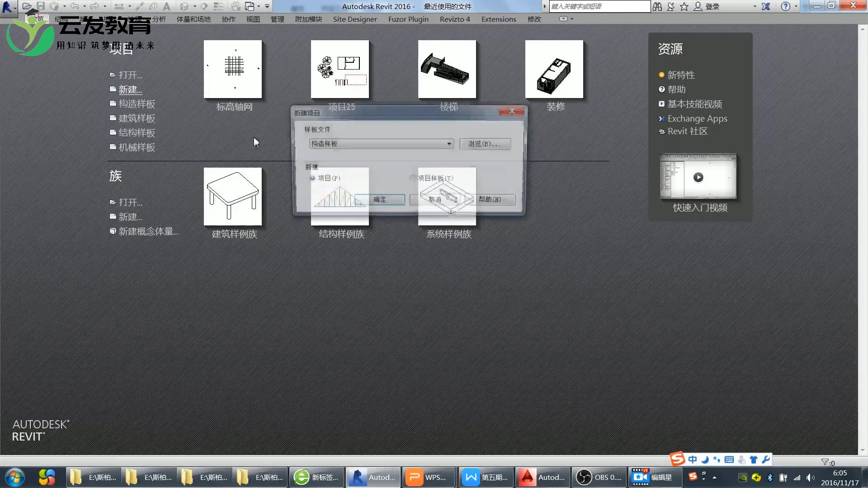This screenshot has height=488, width=868.
Task: Click the Sogou wrench settings icon
Action: click(765, 460)
